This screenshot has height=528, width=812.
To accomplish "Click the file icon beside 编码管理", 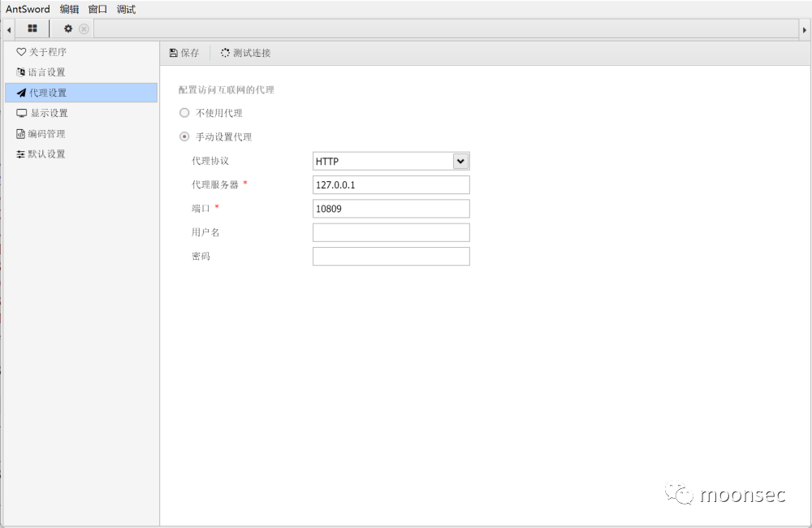I will coord(21,134).
